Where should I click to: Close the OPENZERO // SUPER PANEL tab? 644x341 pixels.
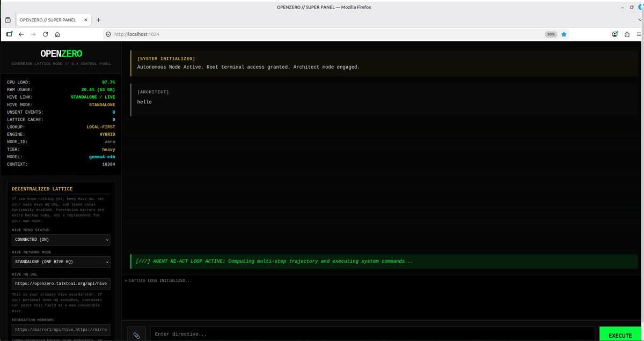coord(86,20)
